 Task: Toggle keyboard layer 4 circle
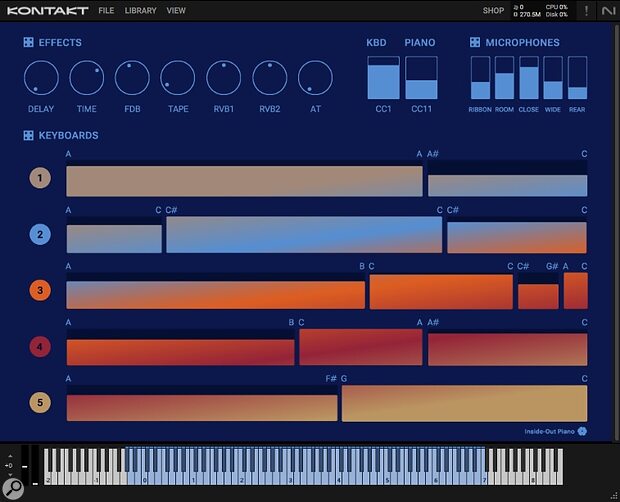pyautogui.click(x=40, y=347)
